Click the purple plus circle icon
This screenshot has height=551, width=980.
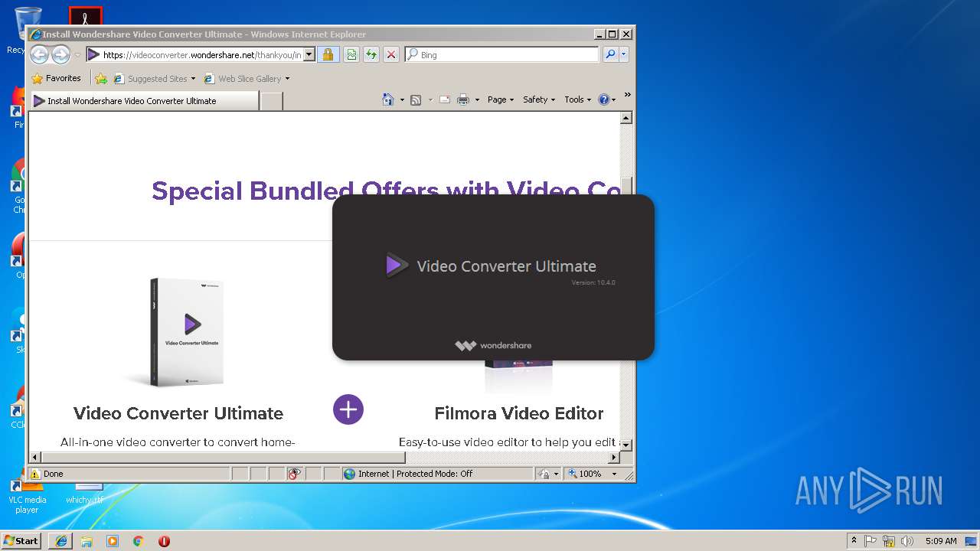point(348,409)
